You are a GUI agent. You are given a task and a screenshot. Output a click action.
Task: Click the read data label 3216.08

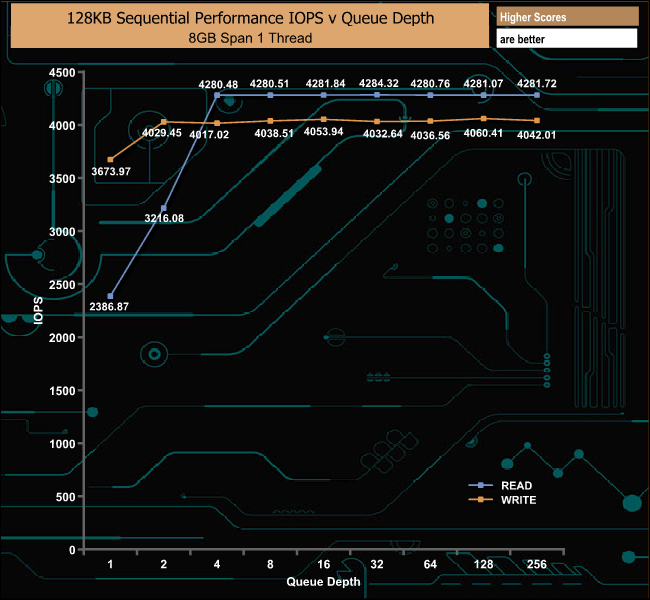[x=164, y=218]
